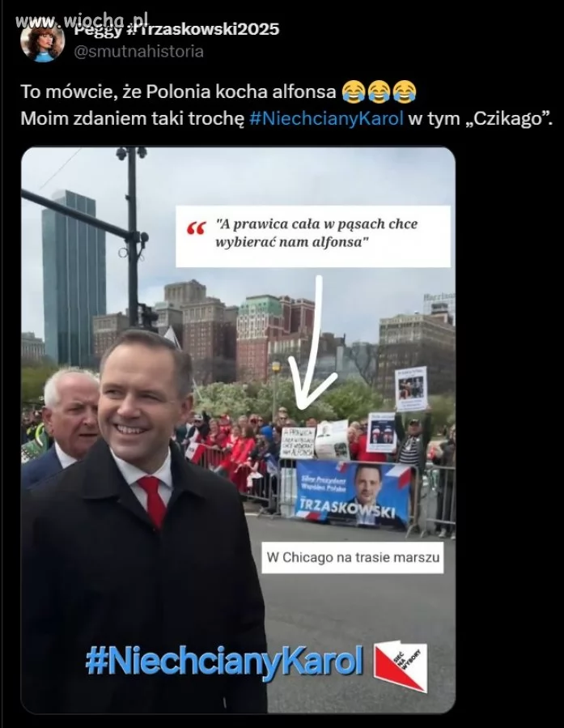Click the tall glass skyscraper
Image resolution: width=564 pixels, height=728 pixels.
point(74,279)
